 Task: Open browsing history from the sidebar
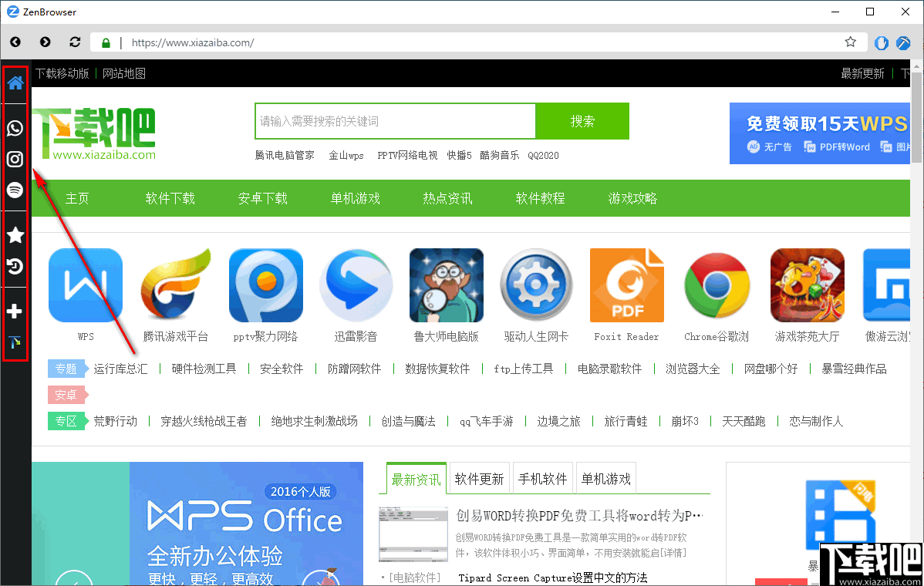point(15,266)
